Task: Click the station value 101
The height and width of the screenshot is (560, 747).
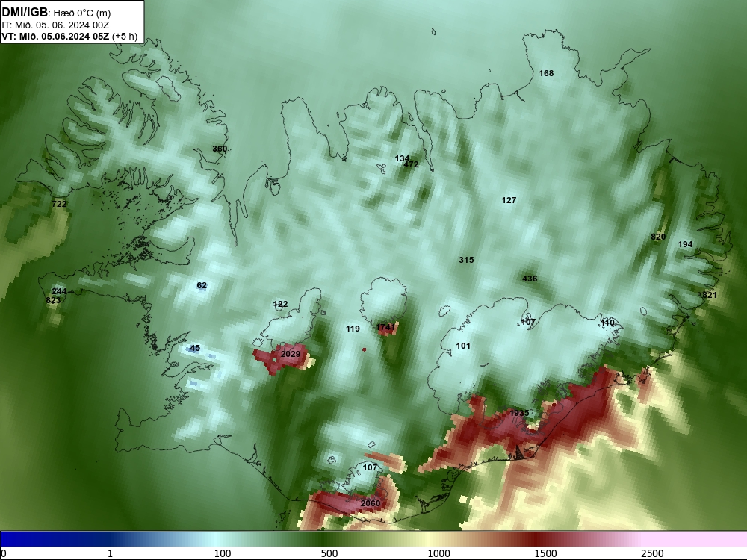Action: (x=463, y=346)
